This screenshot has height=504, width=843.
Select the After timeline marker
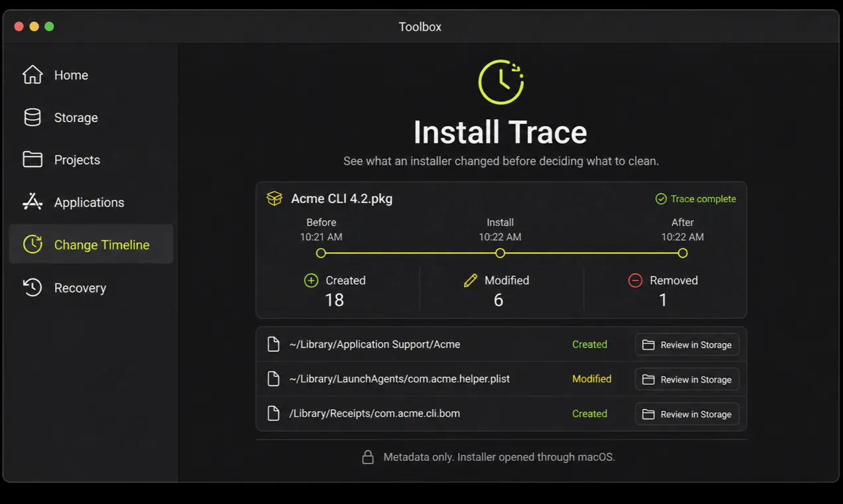pyautogui.click(x=682, y=253)
